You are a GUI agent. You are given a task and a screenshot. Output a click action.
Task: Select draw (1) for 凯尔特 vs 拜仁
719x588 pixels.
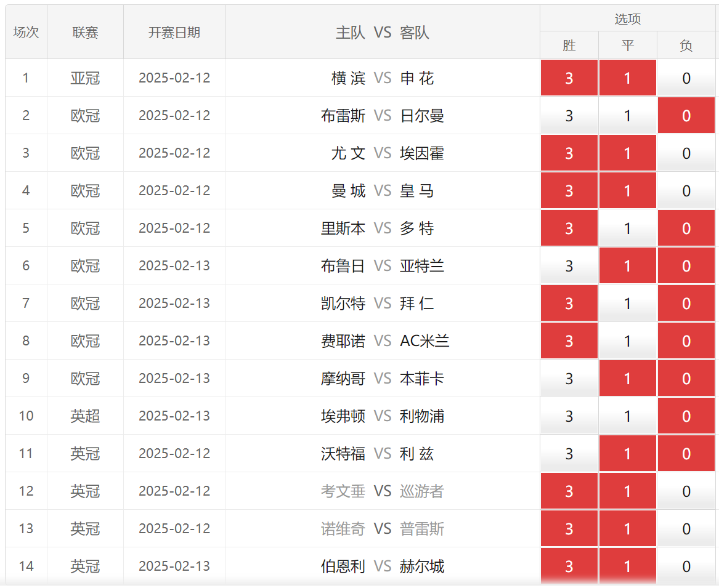point(627,304)
